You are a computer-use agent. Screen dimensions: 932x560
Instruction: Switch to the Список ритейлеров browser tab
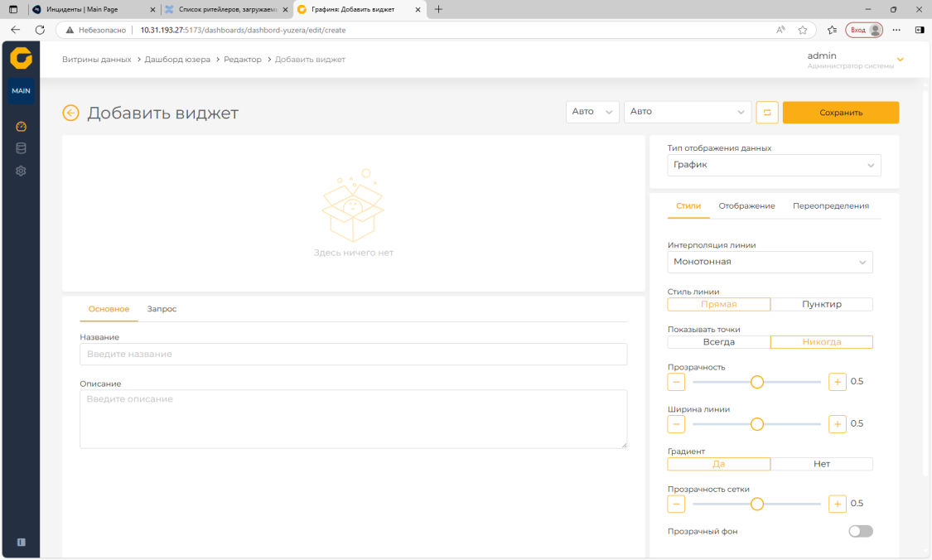(225, 9)
